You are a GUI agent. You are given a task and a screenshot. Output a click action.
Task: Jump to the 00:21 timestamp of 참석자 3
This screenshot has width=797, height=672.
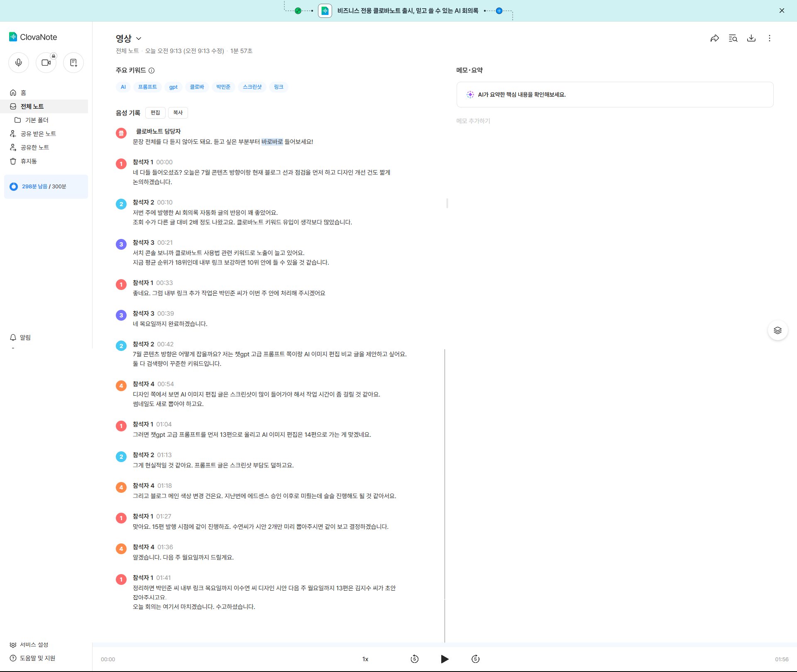point(165,243)
